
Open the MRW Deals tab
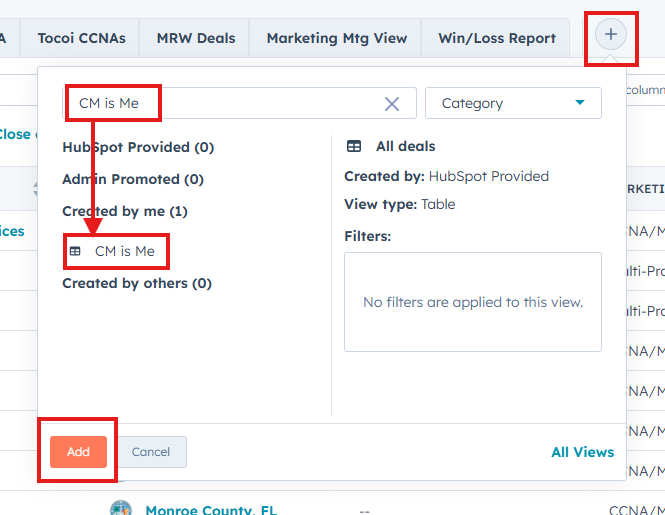pos(196,38)
